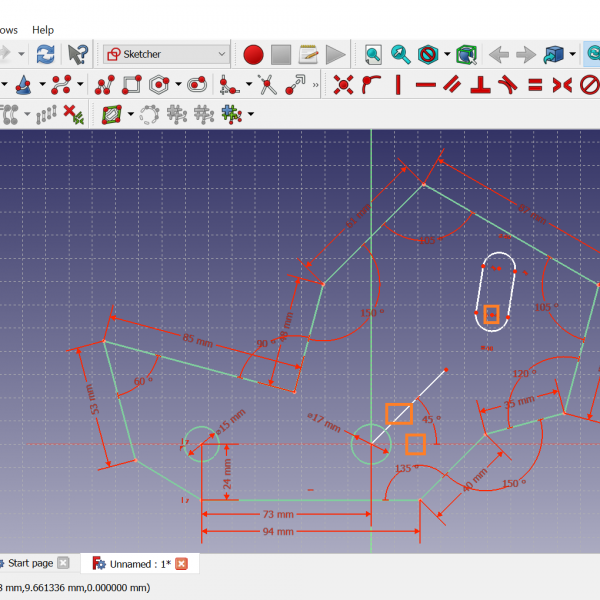600x600 pixels.
Task: Select the Vertical constraint tool
Action: 399,85
